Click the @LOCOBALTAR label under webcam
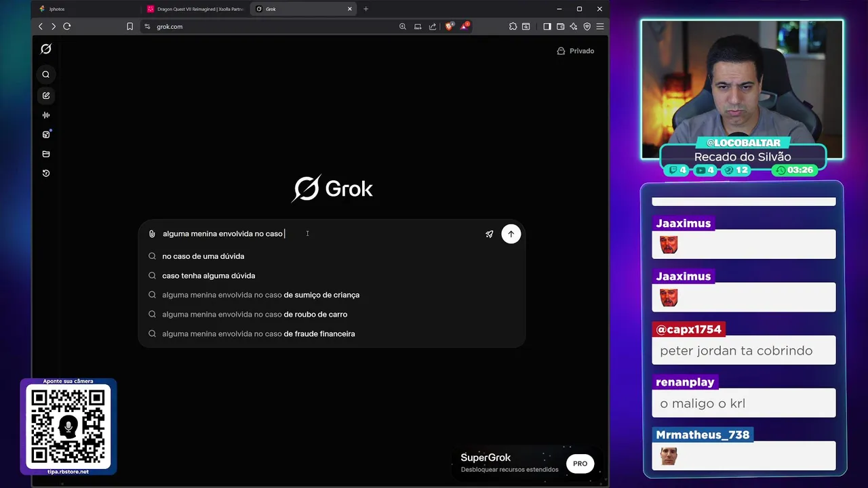 tap(743, 142)
